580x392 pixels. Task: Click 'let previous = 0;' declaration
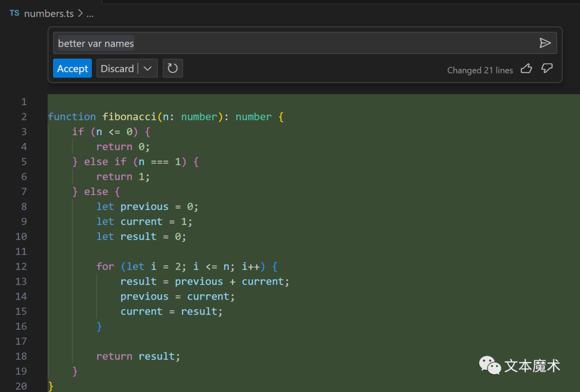click(x=147, y=207)
